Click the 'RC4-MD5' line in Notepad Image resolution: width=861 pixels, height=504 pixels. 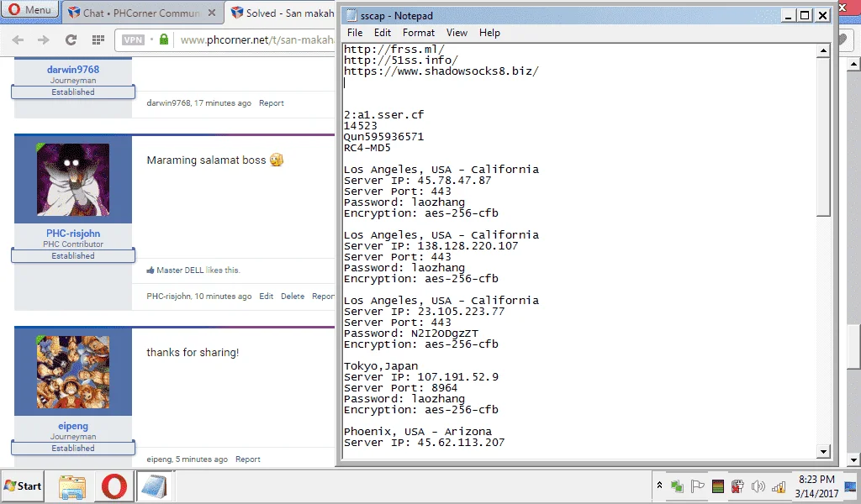pyautogui.click(x=367, y=148)
